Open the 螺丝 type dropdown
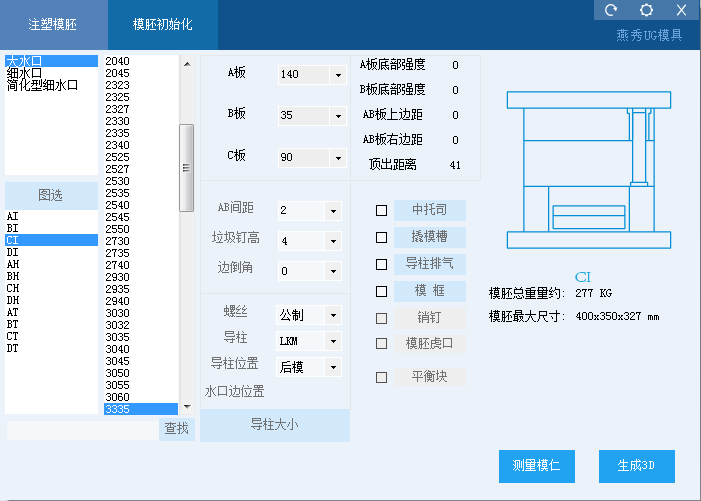The image size is (701, 501). [333, 316]
